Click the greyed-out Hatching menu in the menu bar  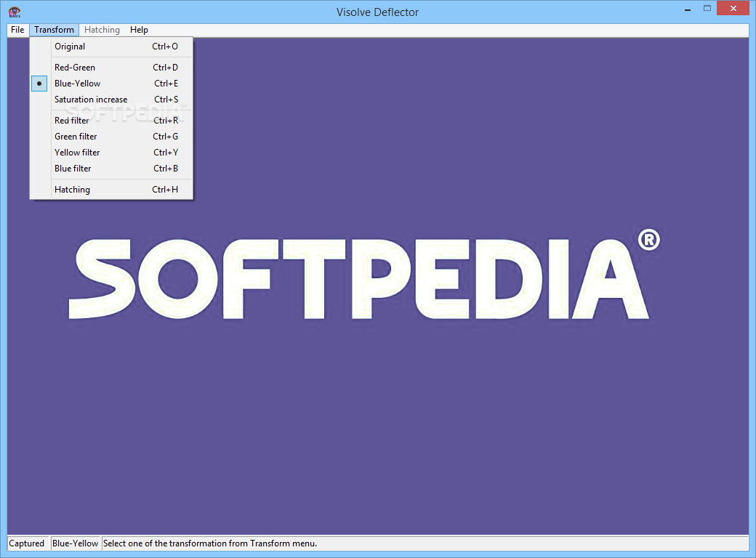[102, 30]
